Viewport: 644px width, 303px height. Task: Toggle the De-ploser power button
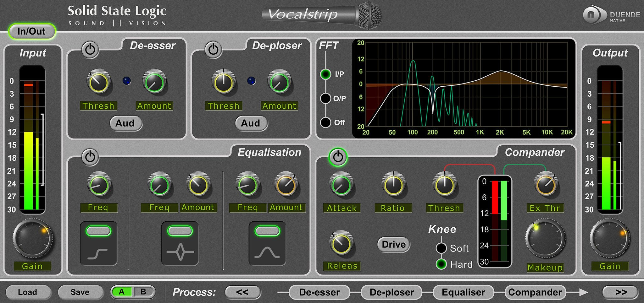[x=214, y=49]
